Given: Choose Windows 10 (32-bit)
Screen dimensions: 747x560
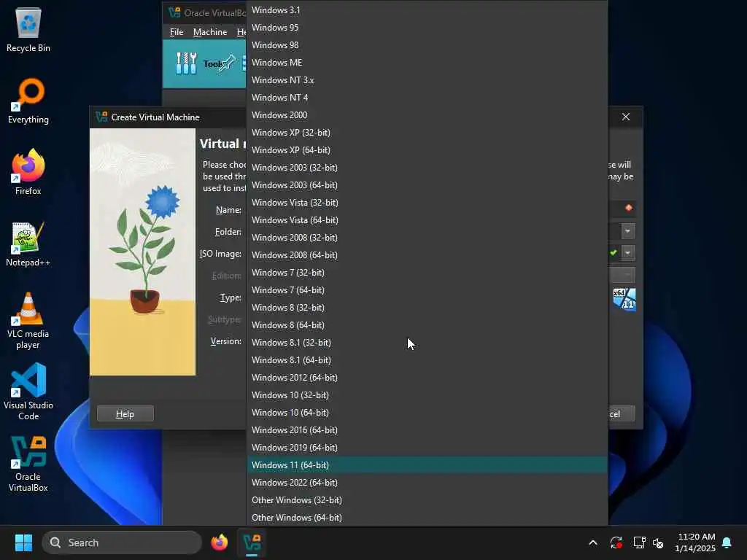Looking at the screenshot, I should [x=427, y=395].
